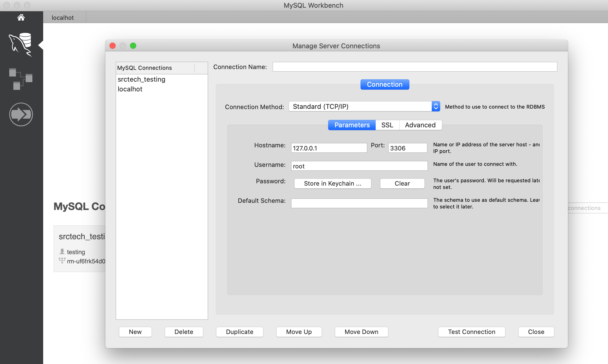Click the red close dot of the dialog
This screenshot has width=608, height=364.
[x=113, y=46]
